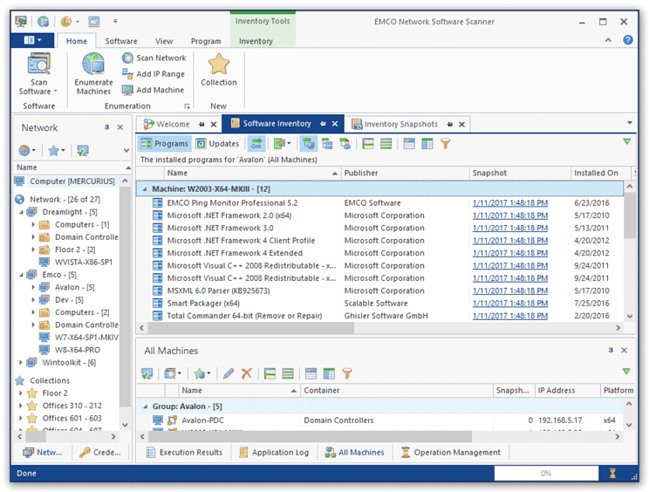Choose Add IP Range in ribbon
Screen dimensions: 649x492
click(x=154, y=74)
